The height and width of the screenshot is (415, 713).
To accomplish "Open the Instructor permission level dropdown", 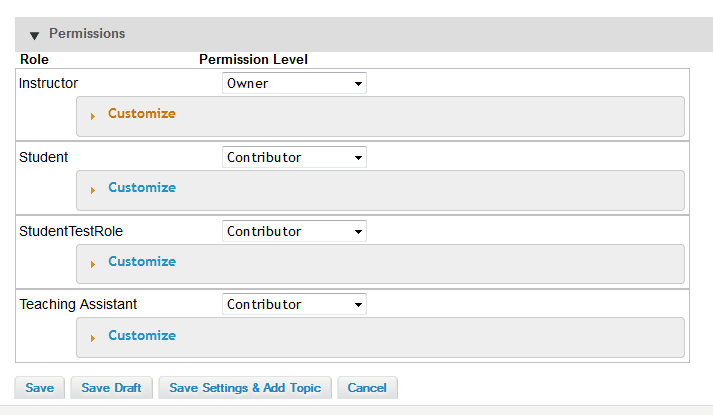I will 294,83.
